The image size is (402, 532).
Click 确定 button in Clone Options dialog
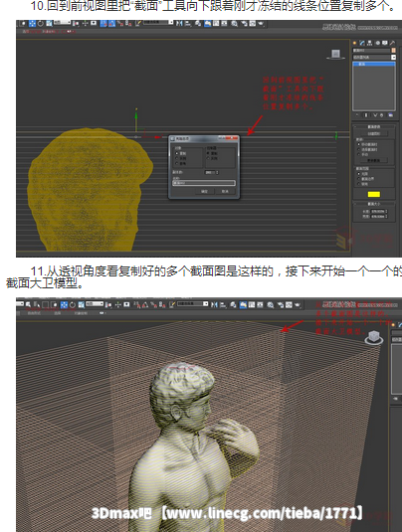point(204,191)
